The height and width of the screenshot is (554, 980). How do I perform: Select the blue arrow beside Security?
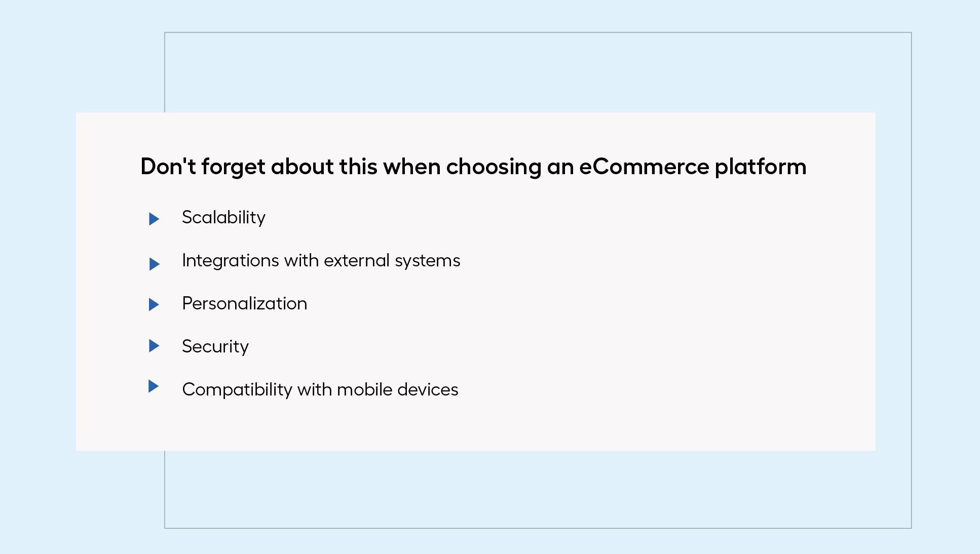coord(154,346)
